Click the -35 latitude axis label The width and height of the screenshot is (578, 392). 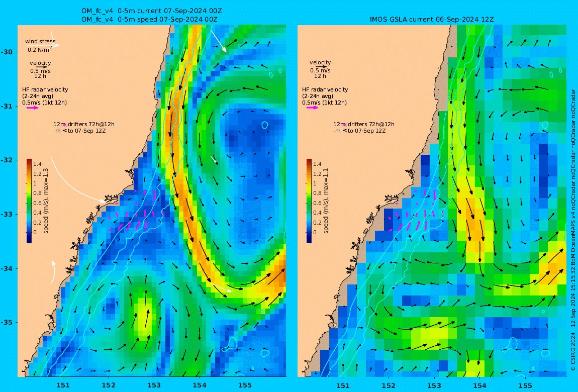[x=8, y=322]
